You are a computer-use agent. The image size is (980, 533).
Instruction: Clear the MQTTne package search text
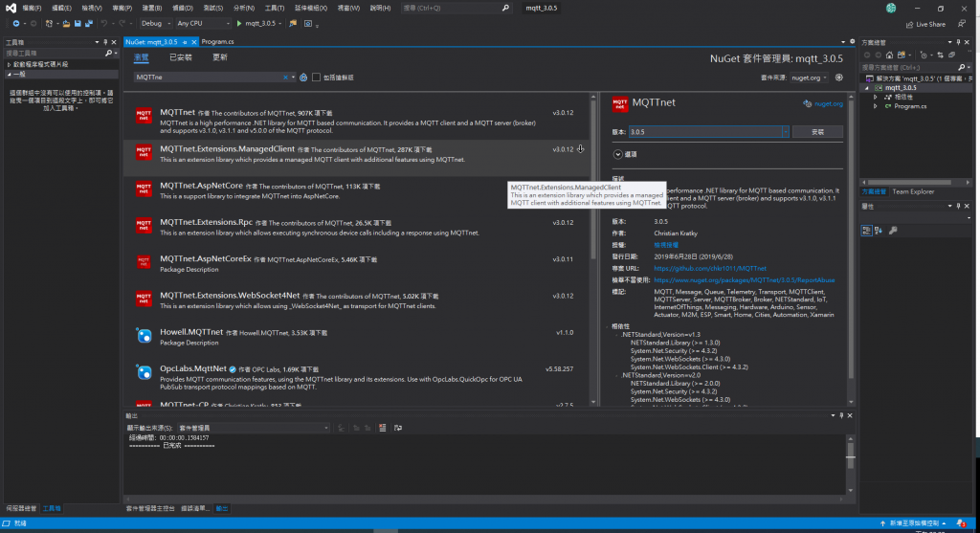tap(285, 78)
